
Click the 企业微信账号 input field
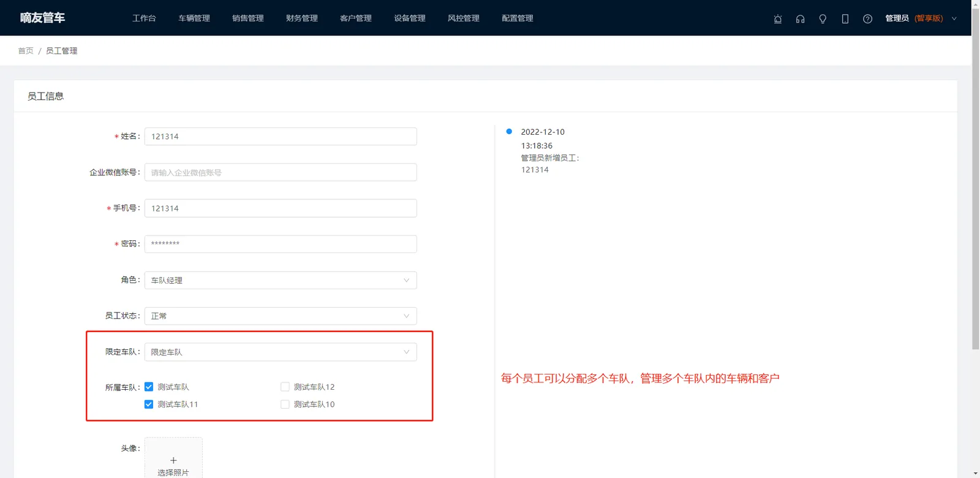point(281,172)
